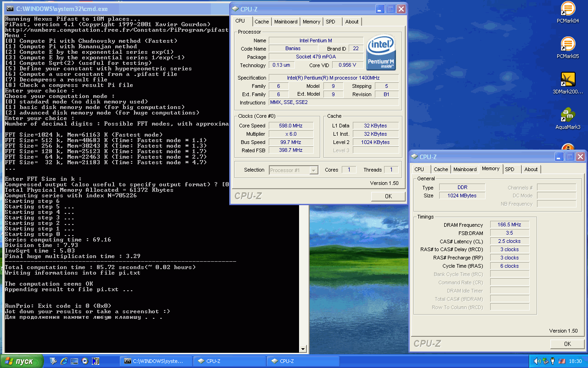Click cmd window scrollbar down arrow
Viewport: 588px width, 368px height.
pos(303,349)
